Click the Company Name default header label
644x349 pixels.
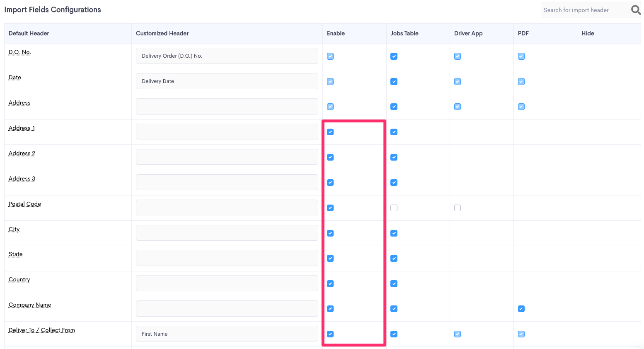click(x=30, y=305)
